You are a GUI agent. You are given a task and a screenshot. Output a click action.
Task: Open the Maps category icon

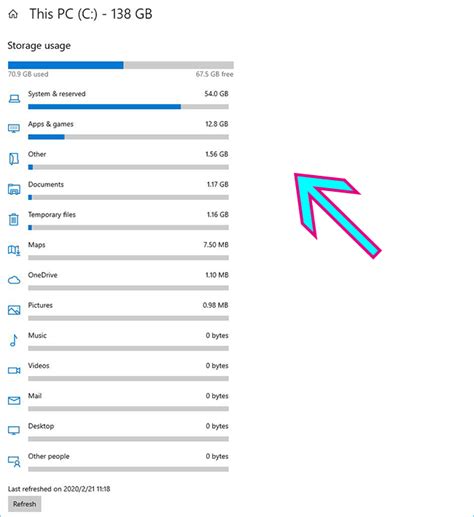click(x=14, y=250)
